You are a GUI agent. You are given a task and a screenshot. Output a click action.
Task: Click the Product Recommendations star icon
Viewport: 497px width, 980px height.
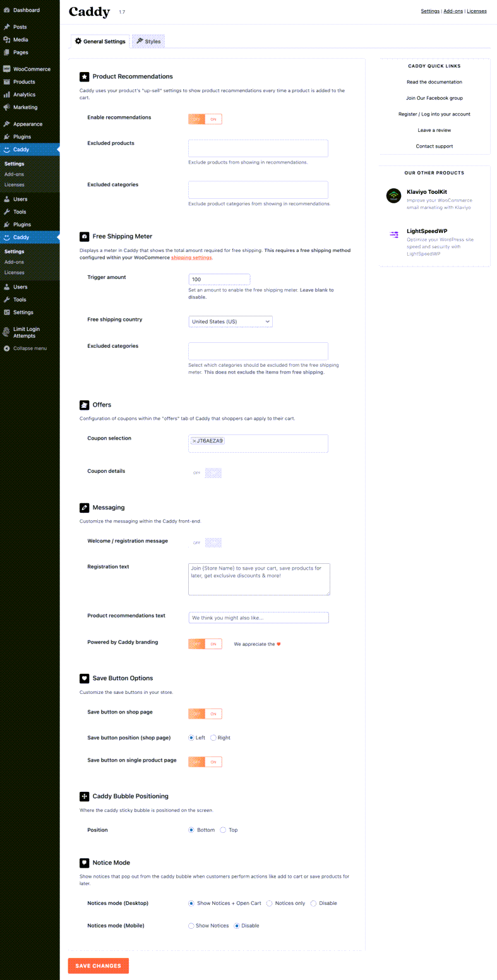click(x=84, y=76)
